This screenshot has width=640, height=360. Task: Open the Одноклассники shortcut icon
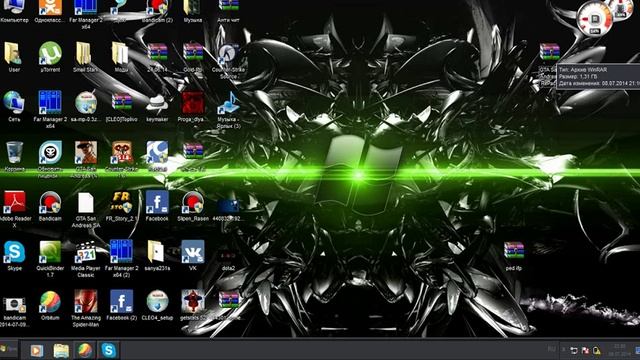[x=50, y=7]
